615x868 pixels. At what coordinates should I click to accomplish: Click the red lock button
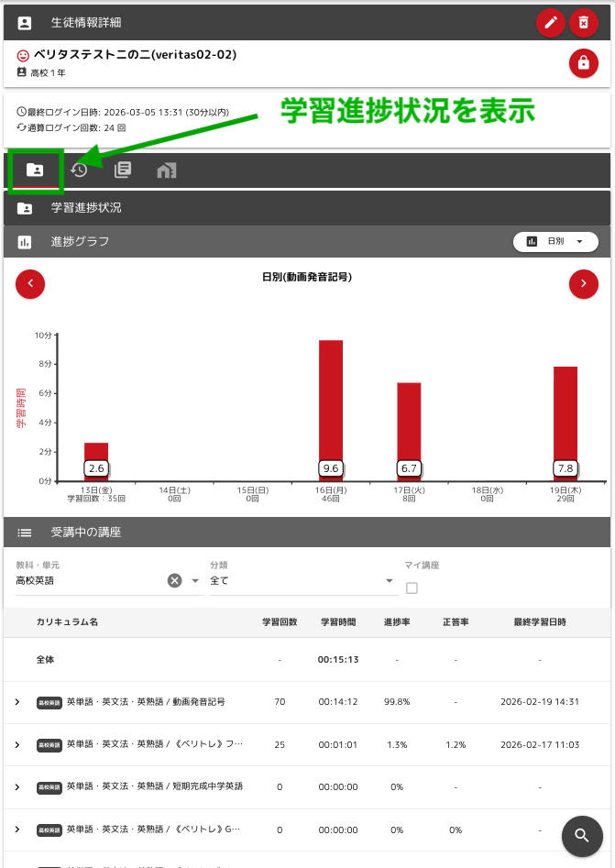pyautogui.click(x=584, y=63)
